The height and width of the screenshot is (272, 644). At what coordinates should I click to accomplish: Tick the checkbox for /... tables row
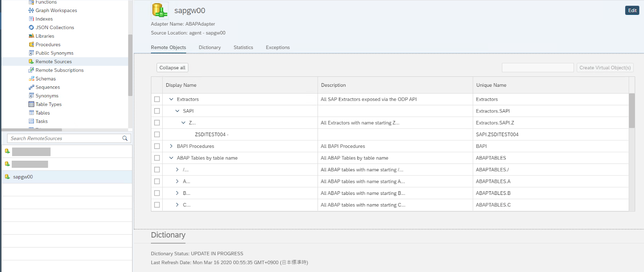[157, 170]
